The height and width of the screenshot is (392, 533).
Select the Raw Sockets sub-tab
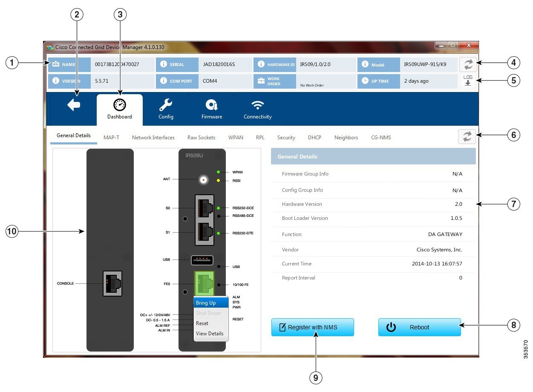pyautogui.click(x=201, y=138)
